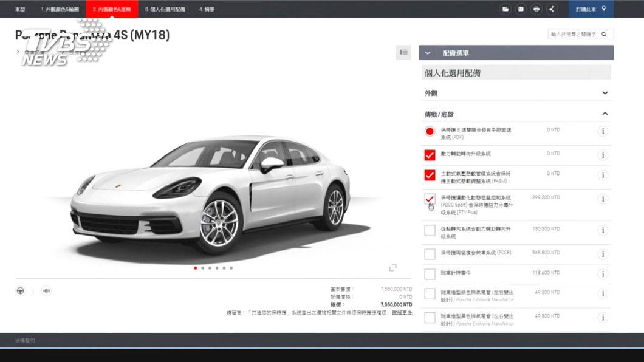644x362 pixels.
Task: Click the 118,600 NTD price
Action: (x=546, y=273)
